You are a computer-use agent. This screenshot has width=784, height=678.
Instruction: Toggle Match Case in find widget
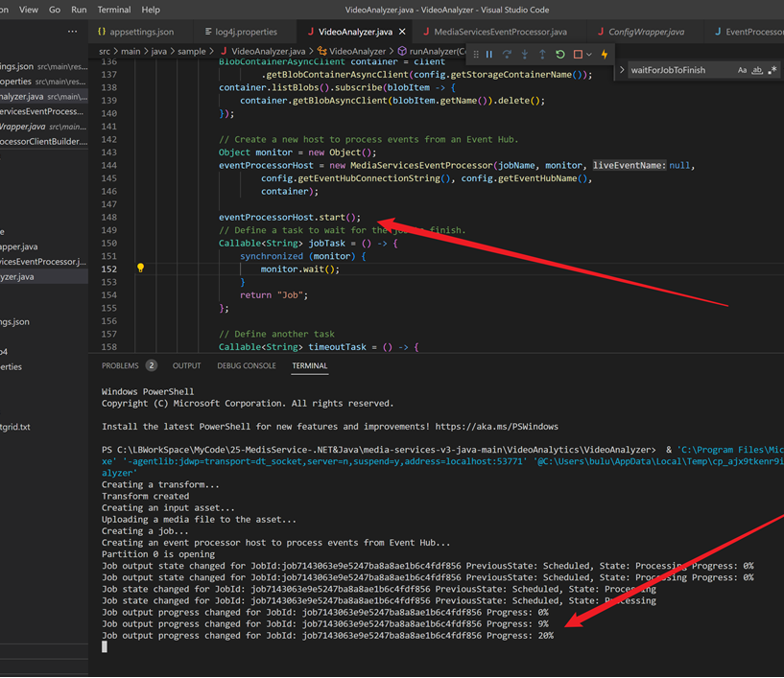743,70
